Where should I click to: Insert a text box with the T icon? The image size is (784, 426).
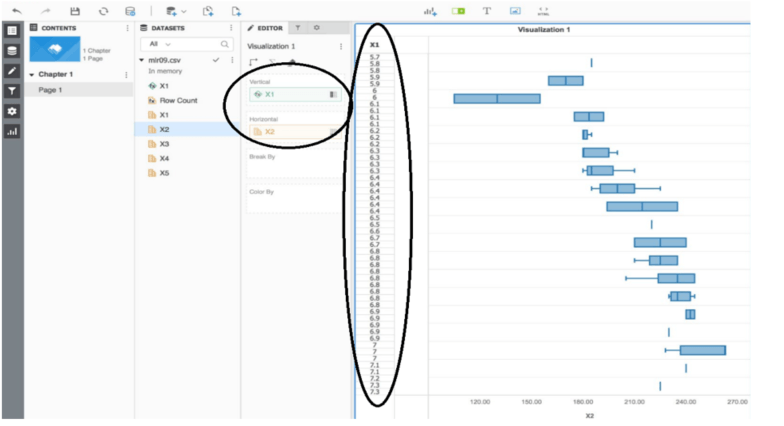pos(487,10)
